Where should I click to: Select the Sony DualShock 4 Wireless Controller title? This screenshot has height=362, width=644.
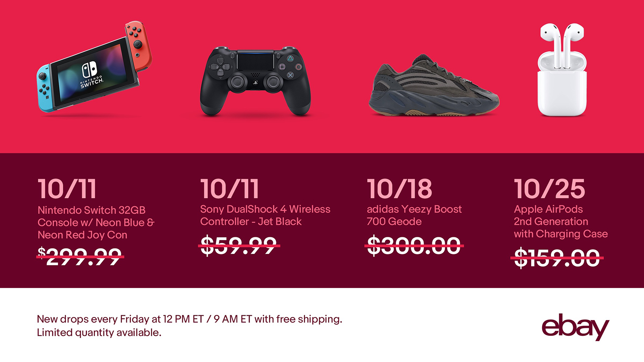[x=265, y=215]
